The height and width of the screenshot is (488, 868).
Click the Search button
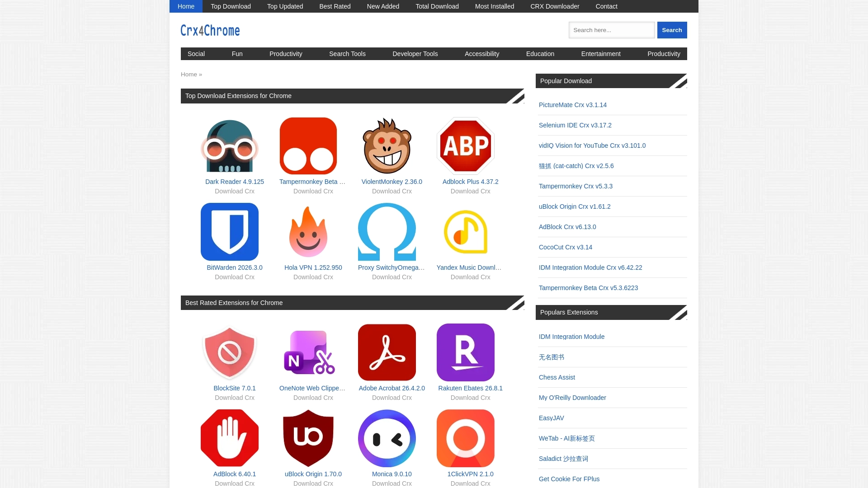pyautogui.click(x=672, y=30)
